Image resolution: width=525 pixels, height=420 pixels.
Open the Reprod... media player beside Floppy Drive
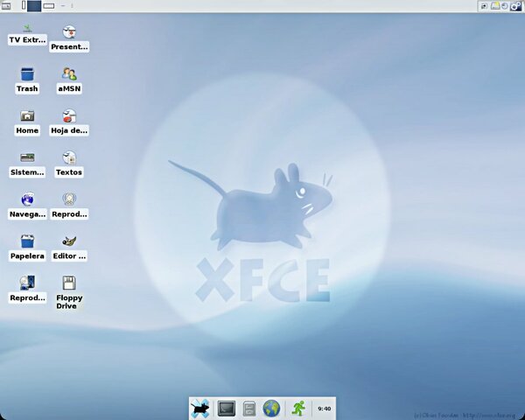point(27,290)
